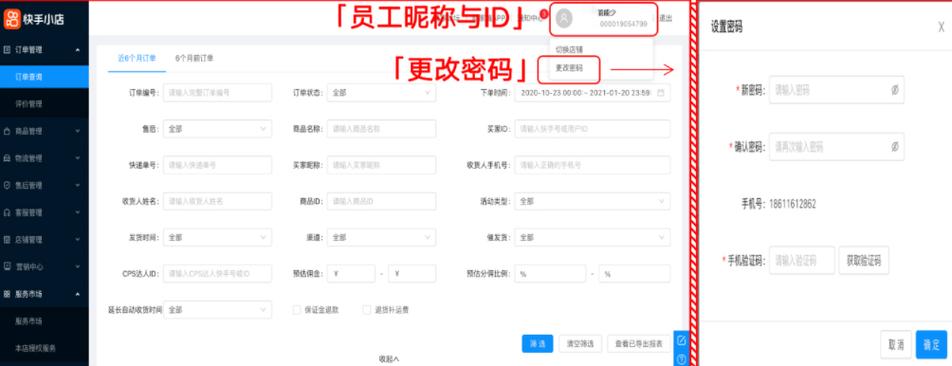The image size is (952, 366).
Task: Expand the 售后管理 menu
Action: pos(78,185)
